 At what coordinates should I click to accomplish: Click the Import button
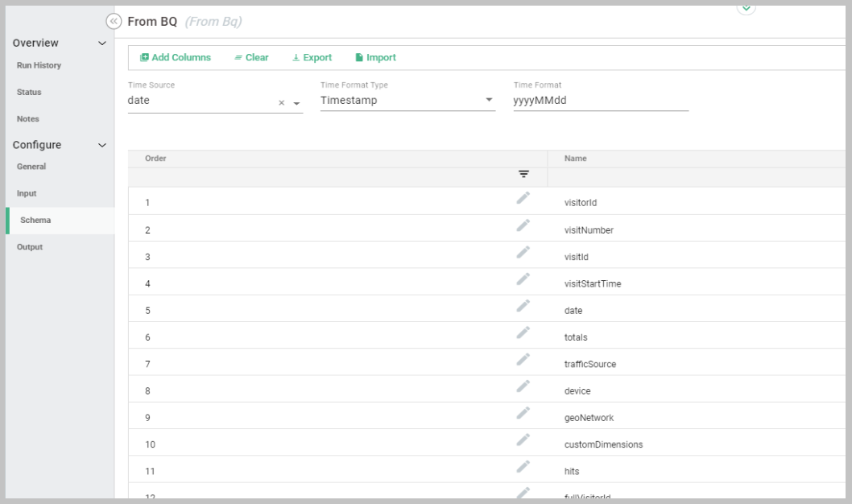pyautogui.click(x=375, y=58)
